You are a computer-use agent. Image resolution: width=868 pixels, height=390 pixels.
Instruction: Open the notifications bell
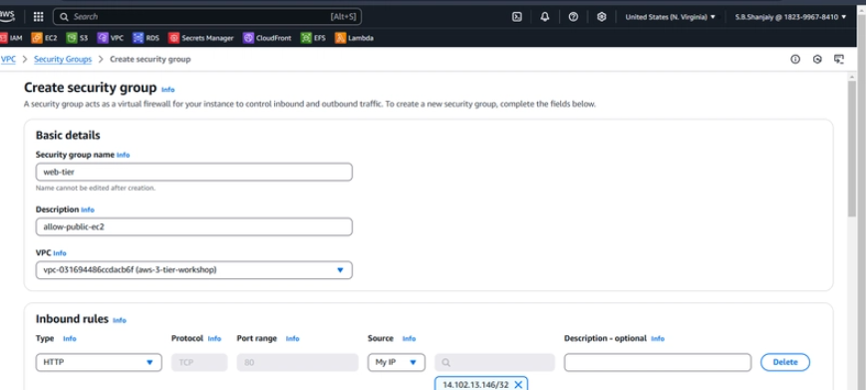(x=545, y=17)
